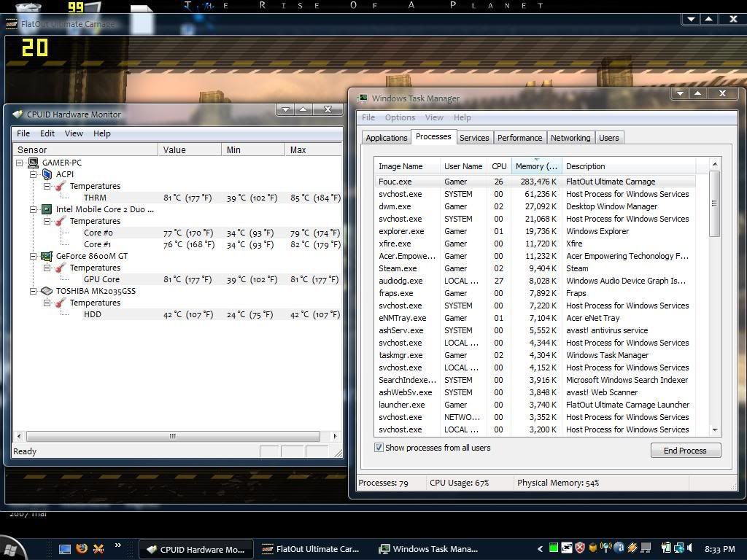Toggle Show processes from all users checkbox
This screenshot has height=560, width=747.
(379, 448)
